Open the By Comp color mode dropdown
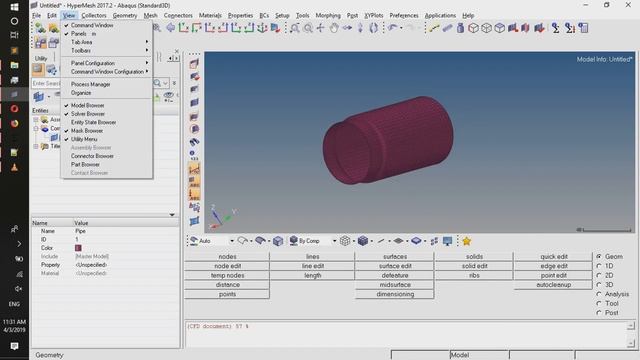 point(334,241)
